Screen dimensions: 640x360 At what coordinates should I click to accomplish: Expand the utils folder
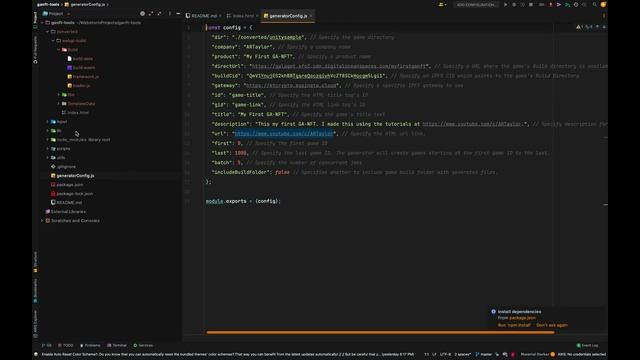pyautogui.click(x=47, y=158)
